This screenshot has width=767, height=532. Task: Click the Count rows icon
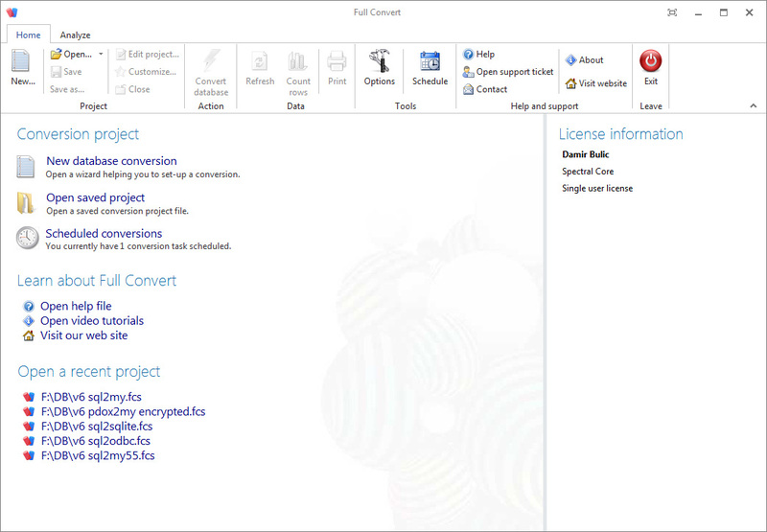point(298,61)
